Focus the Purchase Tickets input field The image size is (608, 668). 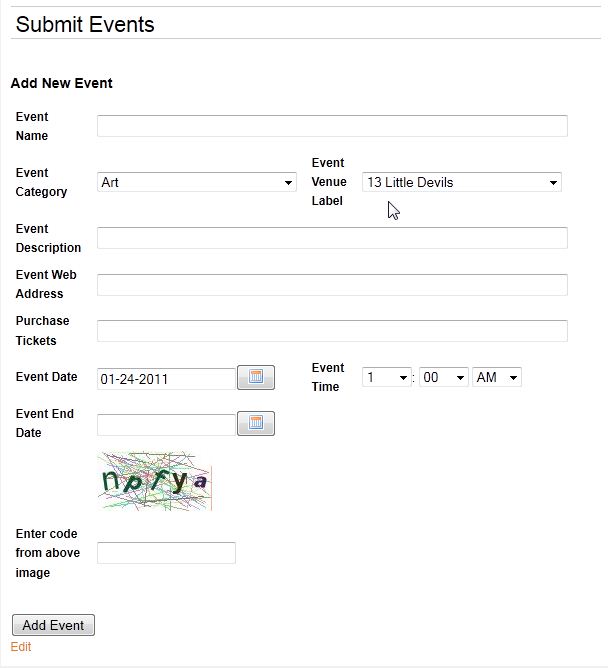click(332, 331)
